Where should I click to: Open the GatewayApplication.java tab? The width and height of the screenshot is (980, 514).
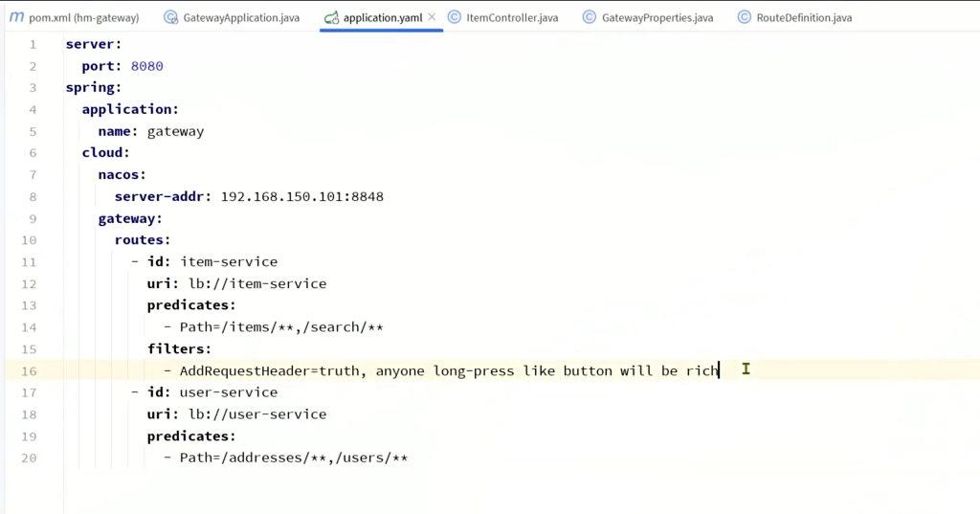(239, 17)
